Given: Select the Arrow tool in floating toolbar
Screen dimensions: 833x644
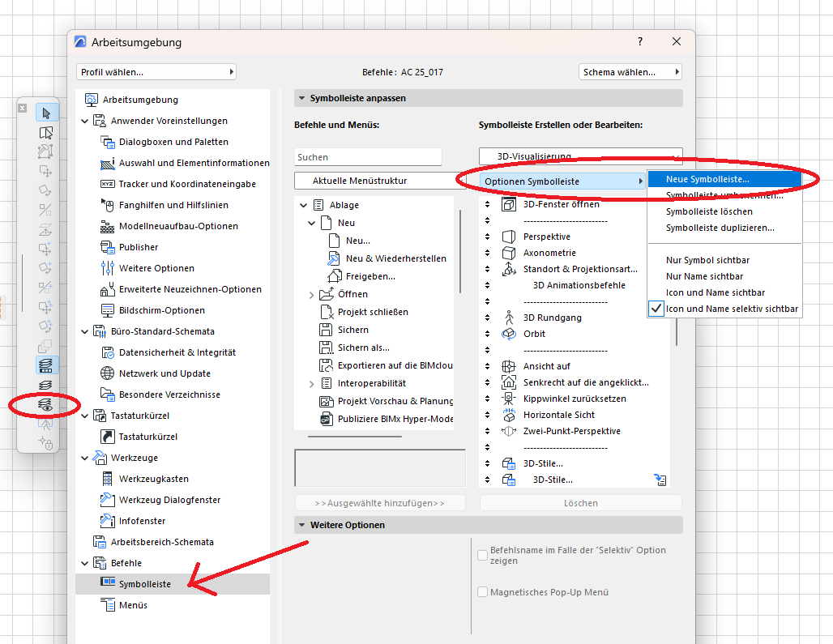Looking at the screenshot, I should pos(47,113).
